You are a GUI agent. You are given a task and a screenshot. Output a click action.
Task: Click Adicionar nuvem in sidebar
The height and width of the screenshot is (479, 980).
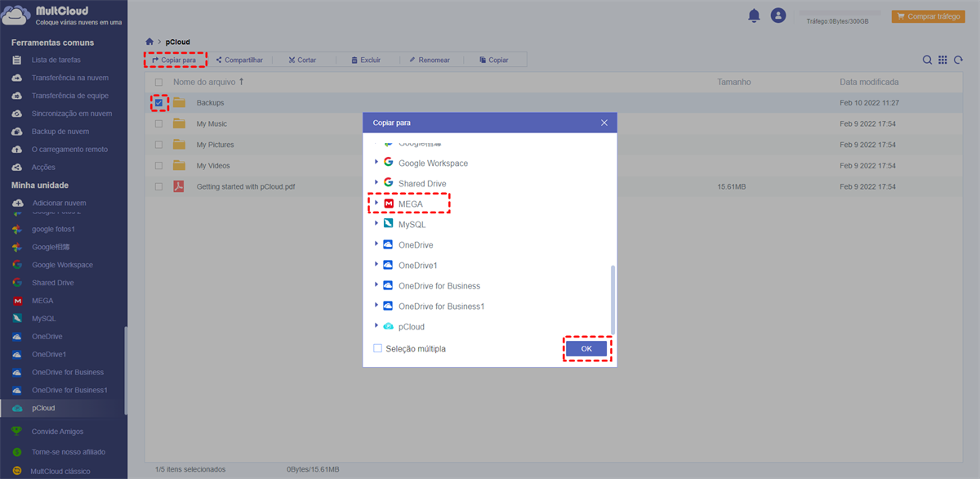pyautogui.click(x=59, y=203)
